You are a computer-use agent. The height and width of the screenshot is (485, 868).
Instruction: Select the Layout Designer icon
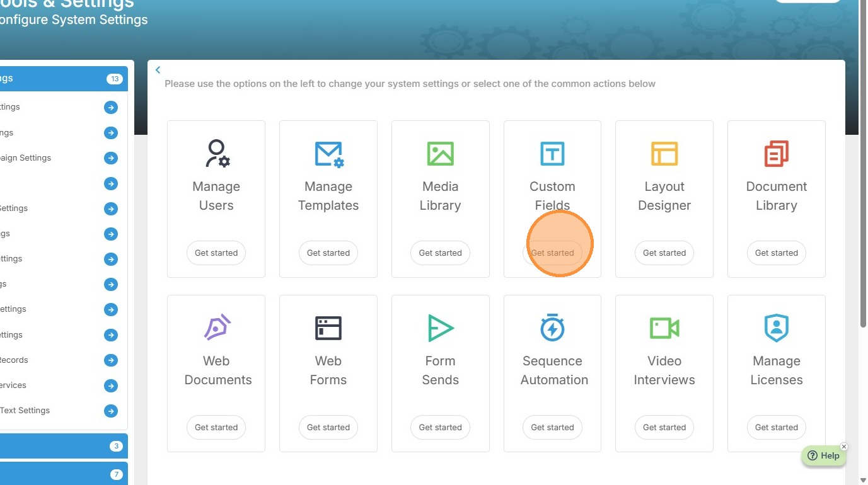664,153
